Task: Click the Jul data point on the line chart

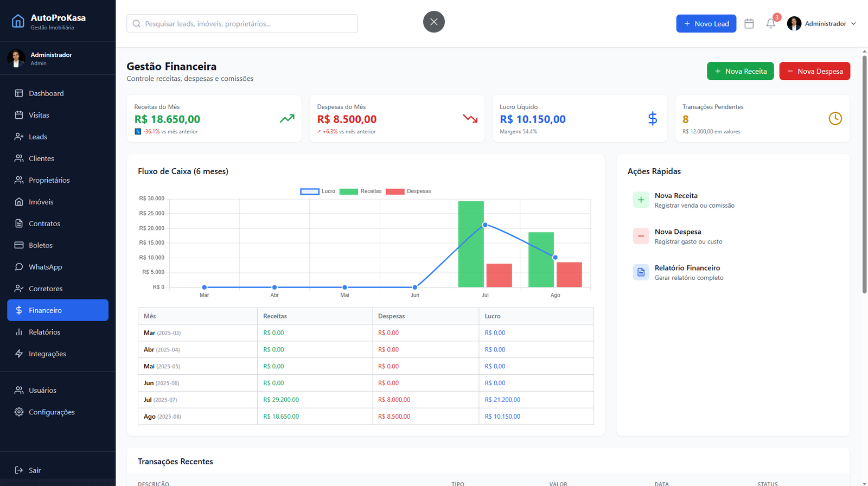Action: tap(485, 225)
